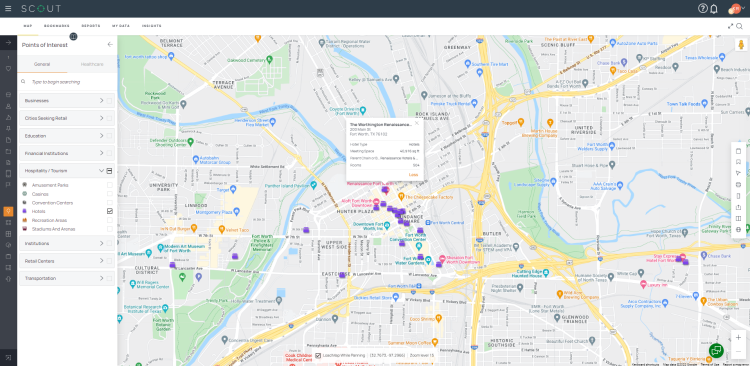Screen dimensions: 750x366
Task: Zoom in with the map plus button
Action: (x=738, y=337)
